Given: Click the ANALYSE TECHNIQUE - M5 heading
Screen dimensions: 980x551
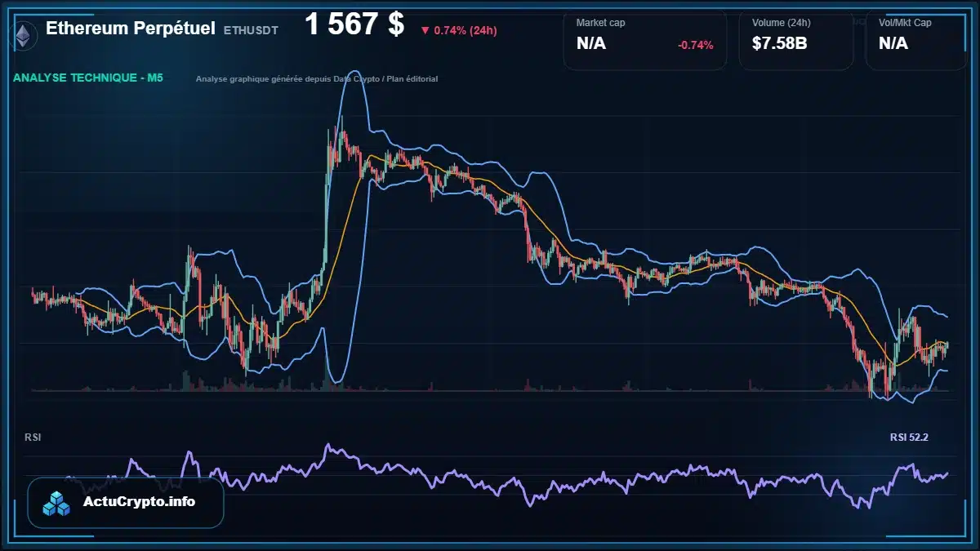Looking at the screenshot, I should [88, 78].
